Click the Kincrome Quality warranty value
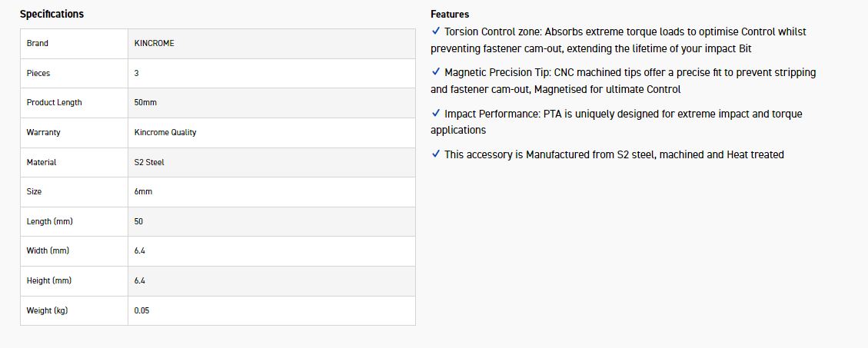 [x=165, y=132]
